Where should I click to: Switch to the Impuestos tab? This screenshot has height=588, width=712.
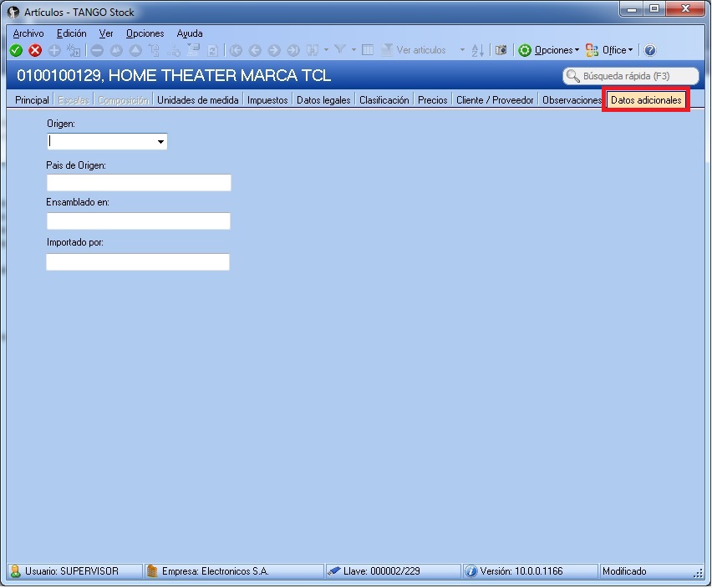(267, 100)
